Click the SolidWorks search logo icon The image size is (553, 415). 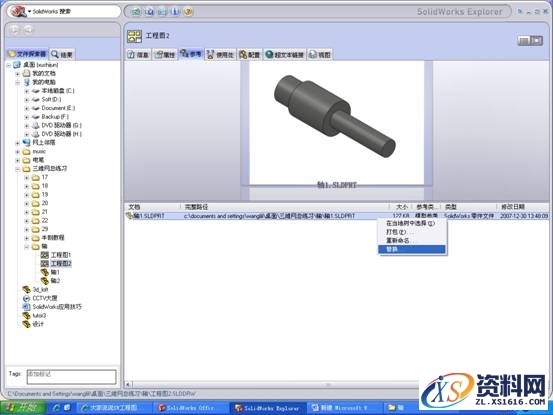tap(18, 11)
